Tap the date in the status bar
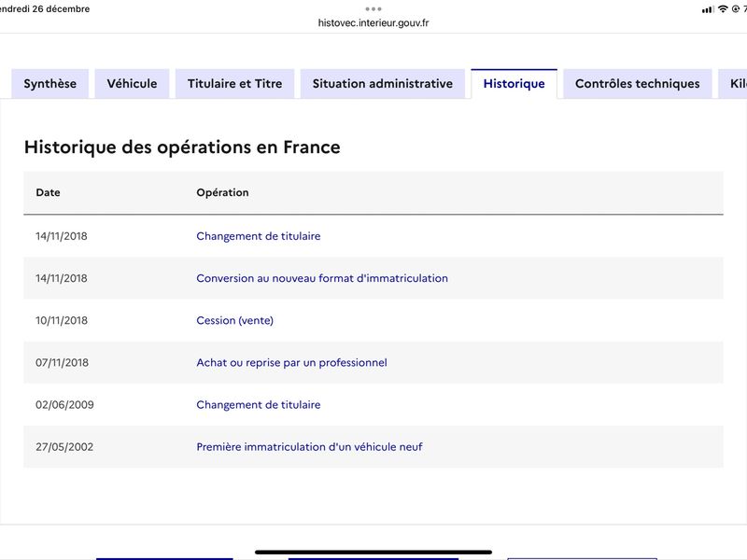The width and height of the screenshot is (747, 560). 45,9
